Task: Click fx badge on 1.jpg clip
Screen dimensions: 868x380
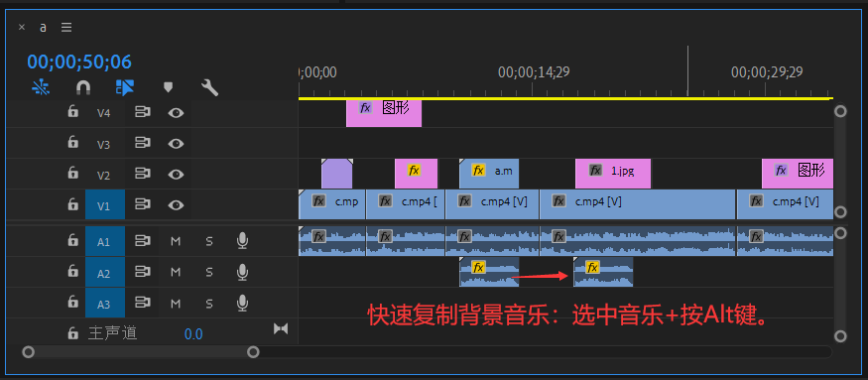Action: (595, 170)
